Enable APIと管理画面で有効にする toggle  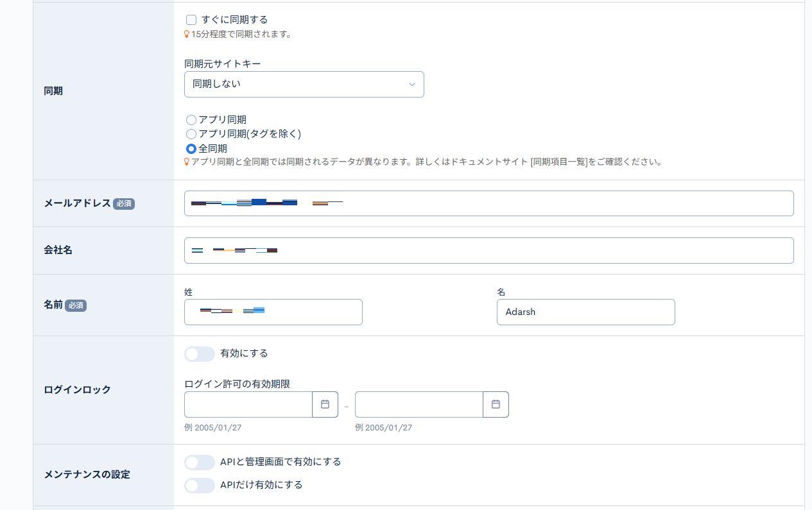click(x=199, y=462)
